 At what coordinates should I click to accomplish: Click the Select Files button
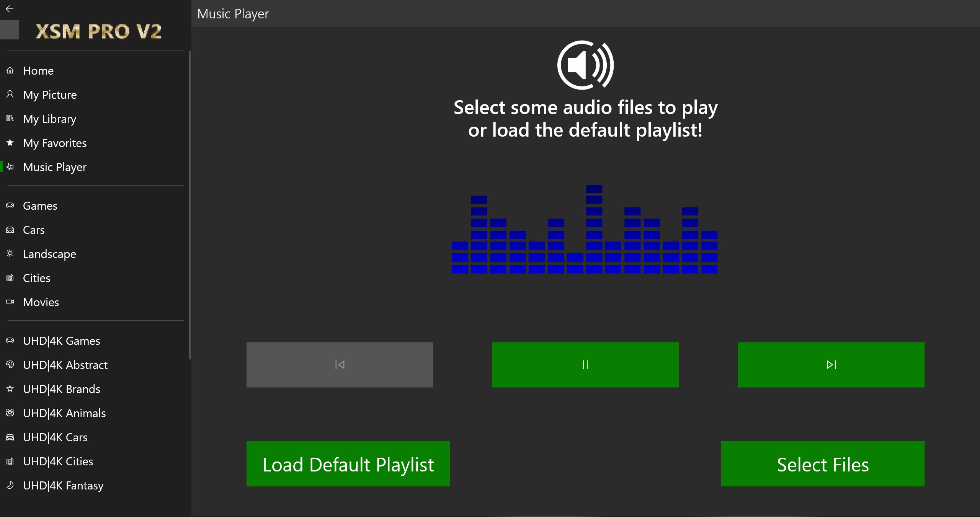click(823, 464)
